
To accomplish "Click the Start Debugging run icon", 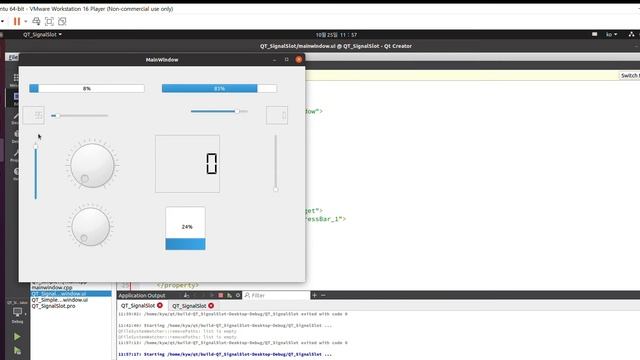I will tap(17, 351).
